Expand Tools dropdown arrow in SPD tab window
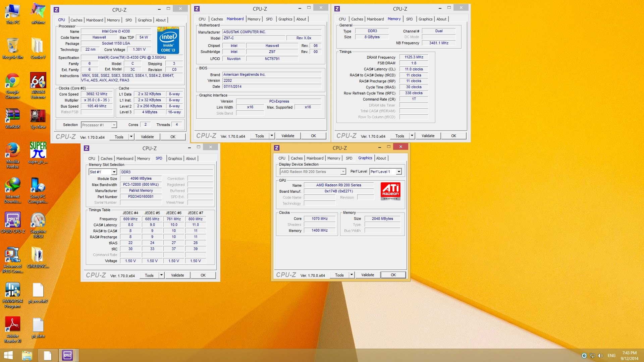The height and width of the screenshot is (362, 644). 161,275
